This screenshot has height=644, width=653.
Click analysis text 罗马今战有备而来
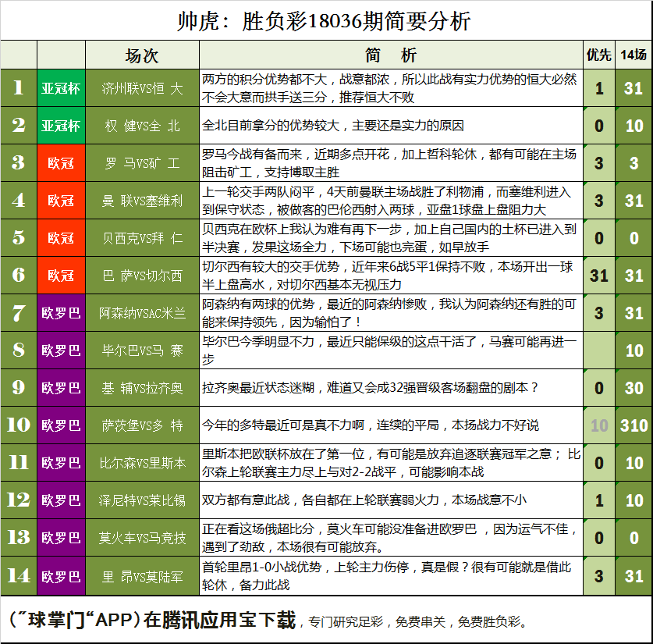click(x=251, y=155)
